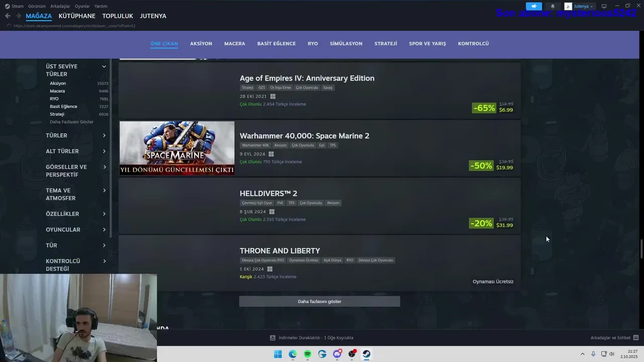The image size is (644, 362).
Task: Open Spotify from the taskbar
Action: tap(307, 354)
